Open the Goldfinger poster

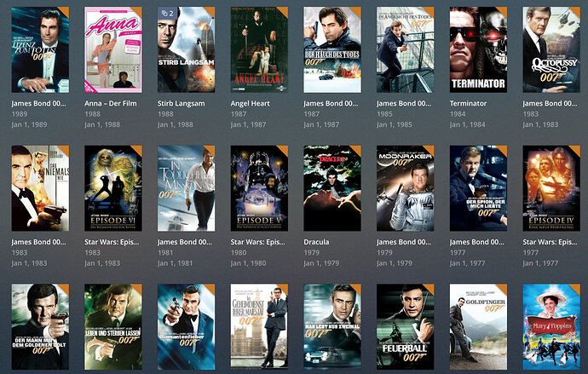479,327
